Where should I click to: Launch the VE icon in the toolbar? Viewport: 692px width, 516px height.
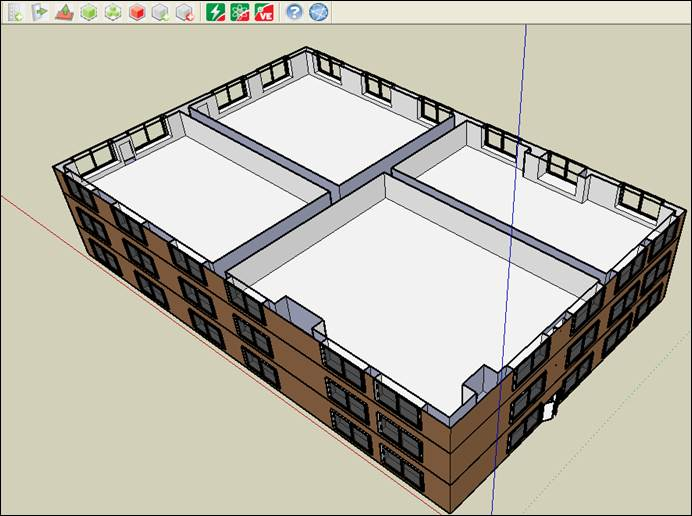tap(264, 13)
